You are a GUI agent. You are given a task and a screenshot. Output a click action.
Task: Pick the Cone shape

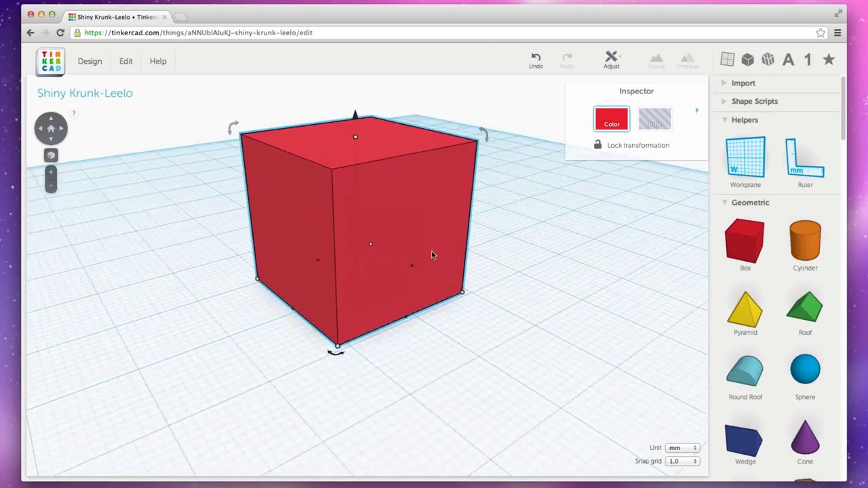[805, 443]
